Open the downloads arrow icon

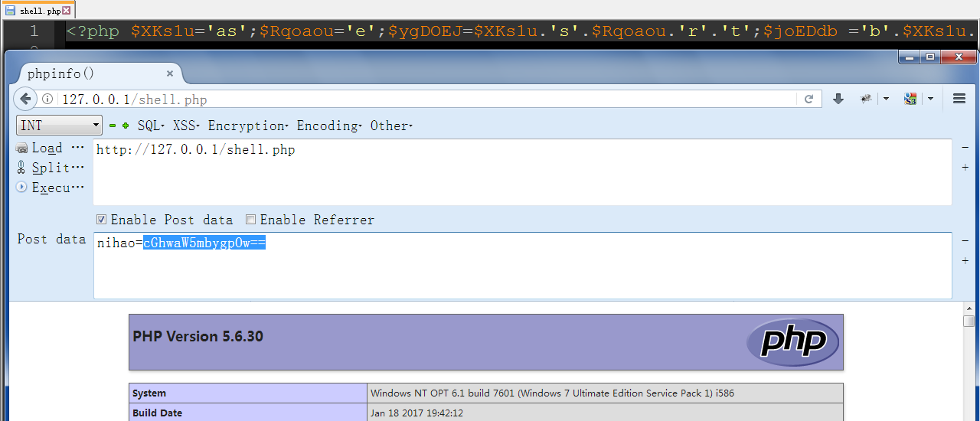(838, 99)
